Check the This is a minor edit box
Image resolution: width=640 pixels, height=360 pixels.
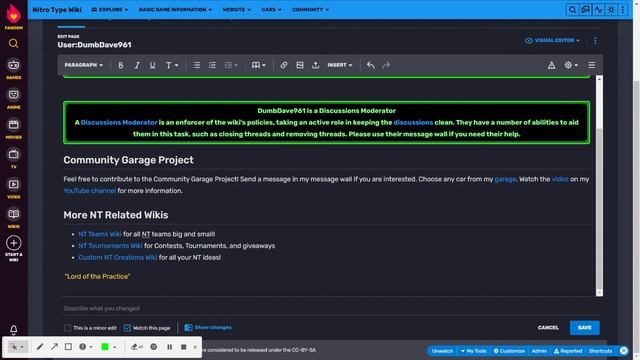pyautogui.click(x=68, y=328)
